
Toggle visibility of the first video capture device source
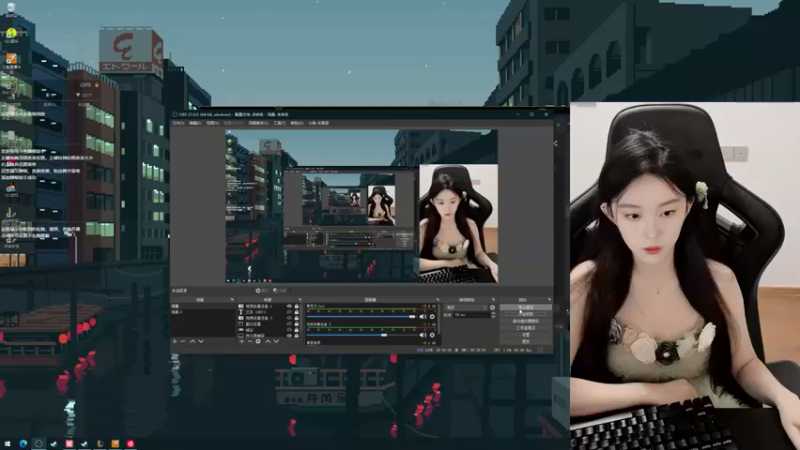[289, 306]
